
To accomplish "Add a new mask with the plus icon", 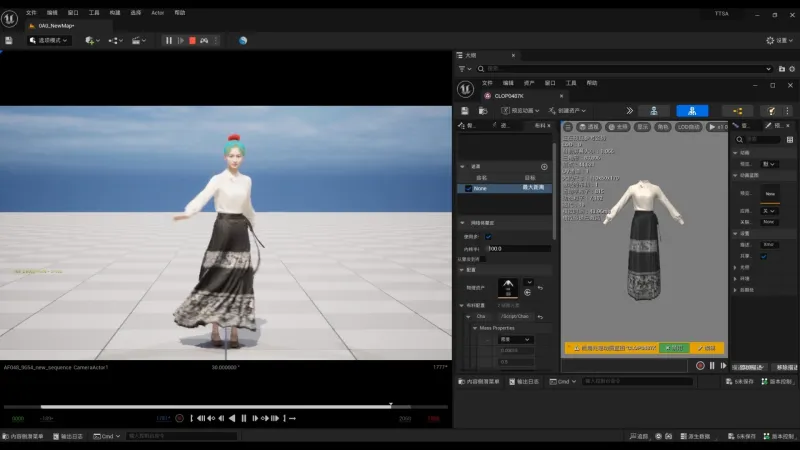I will [544, 167].
